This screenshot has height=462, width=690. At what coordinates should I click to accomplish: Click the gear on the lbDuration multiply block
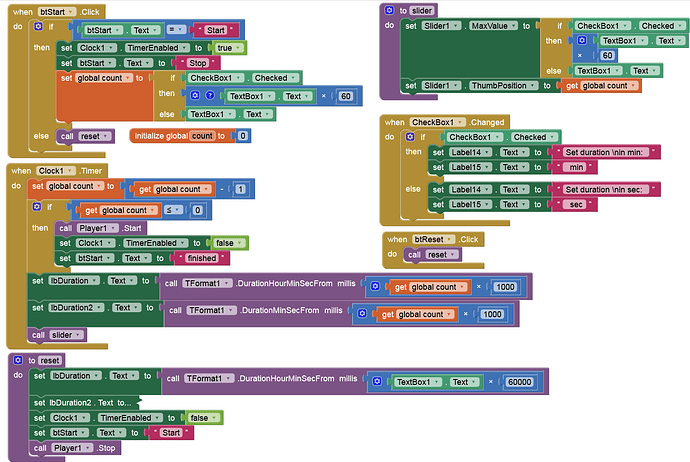coord(374,287)
